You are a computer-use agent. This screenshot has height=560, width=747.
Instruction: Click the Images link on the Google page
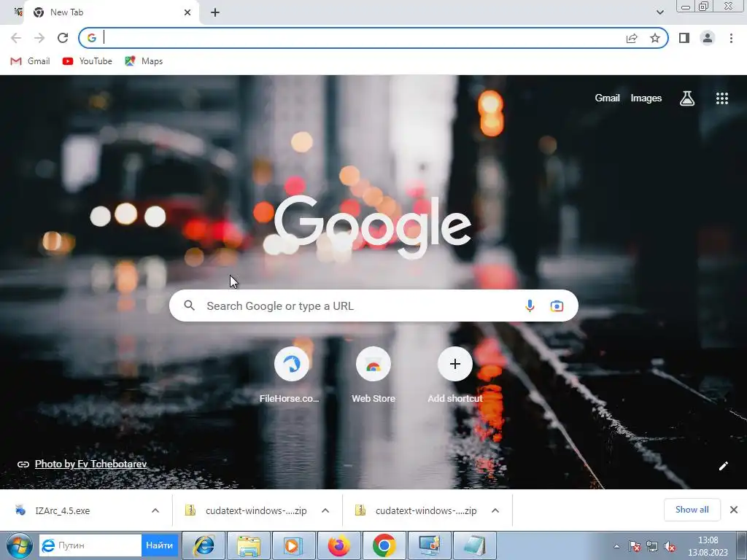point(646,98)
